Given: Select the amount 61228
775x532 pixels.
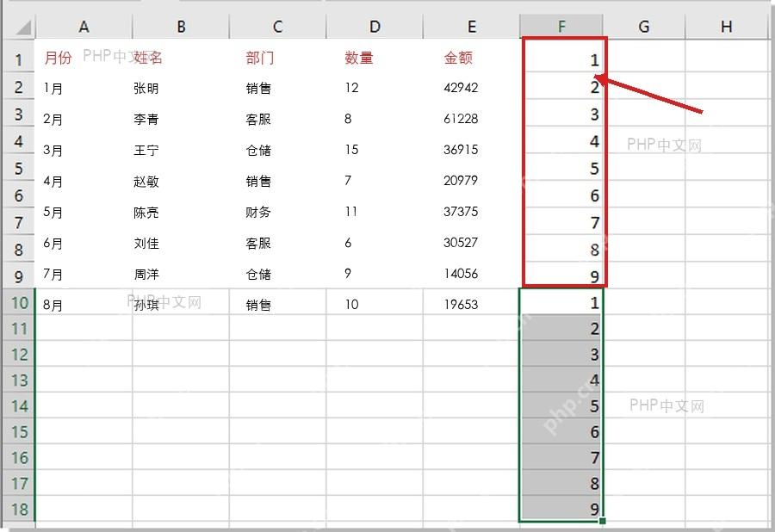Looking at the screenshot, I should 461,119.
